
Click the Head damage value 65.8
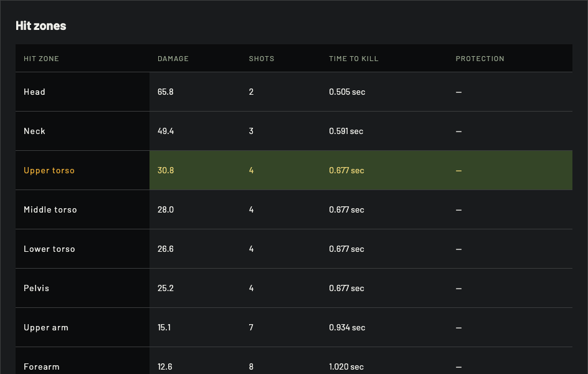tap(166, 92)
